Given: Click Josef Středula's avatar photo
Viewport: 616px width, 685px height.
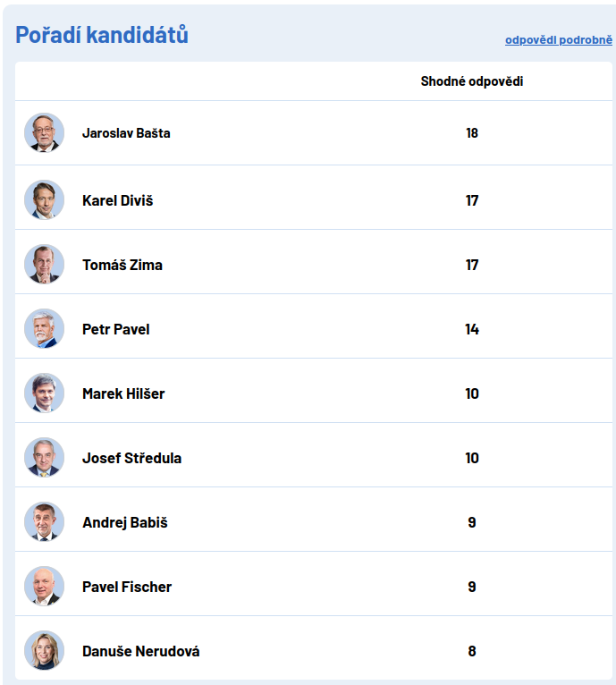Looking at the screenshot, I should (44, 458).
